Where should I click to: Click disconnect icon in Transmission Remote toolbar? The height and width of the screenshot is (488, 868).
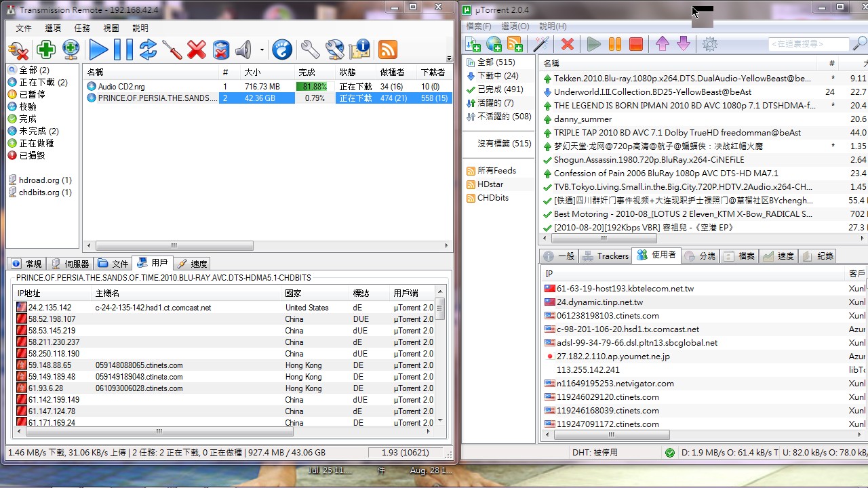(x=18, y=49)
